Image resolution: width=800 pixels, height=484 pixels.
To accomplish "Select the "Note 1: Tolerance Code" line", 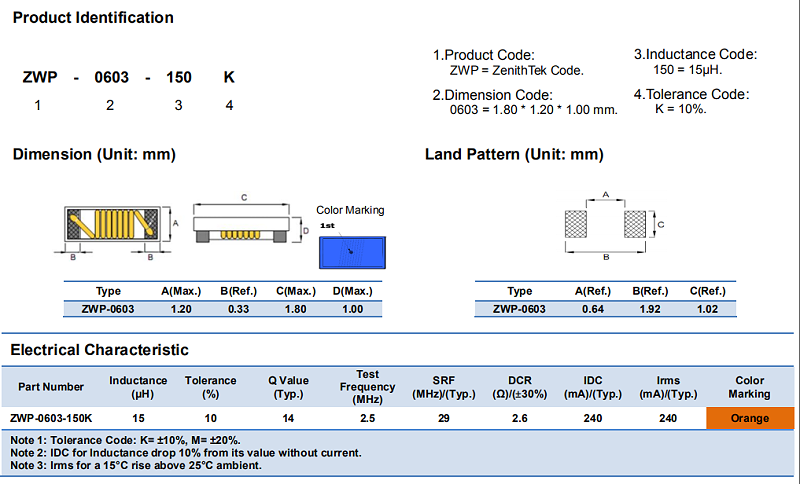I will coord(125,441).
